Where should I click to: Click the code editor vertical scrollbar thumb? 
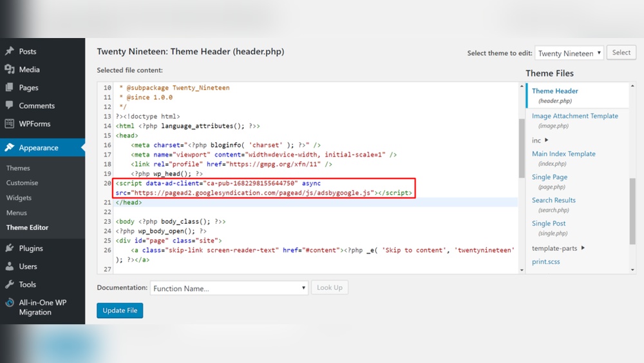522,148
